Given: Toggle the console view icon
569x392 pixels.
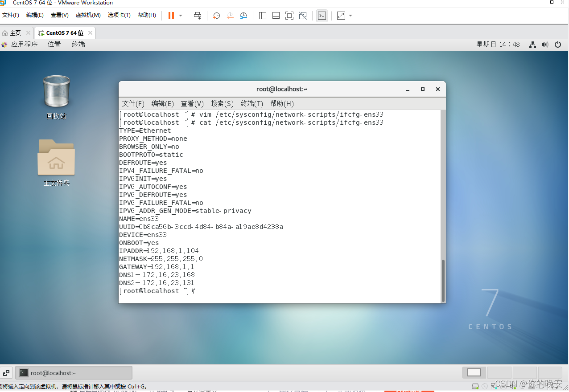Looking at the screenshot, I should (x=322, y=16).
